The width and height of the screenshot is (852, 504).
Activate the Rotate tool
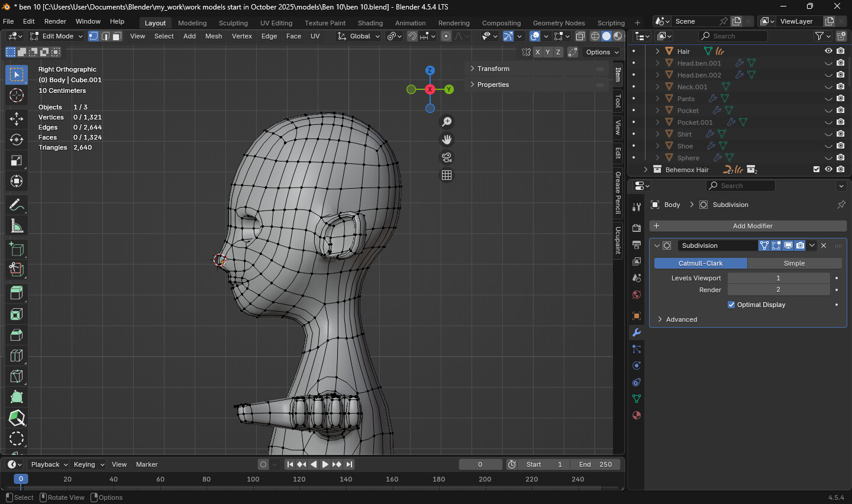[17, 140]
